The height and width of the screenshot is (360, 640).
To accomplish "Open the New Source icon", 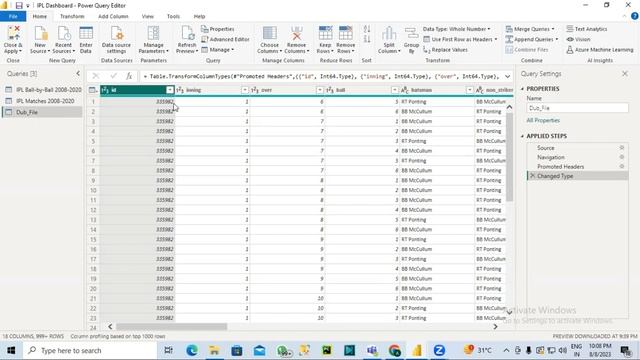I will pyautogui.click(x=40, y=34).
